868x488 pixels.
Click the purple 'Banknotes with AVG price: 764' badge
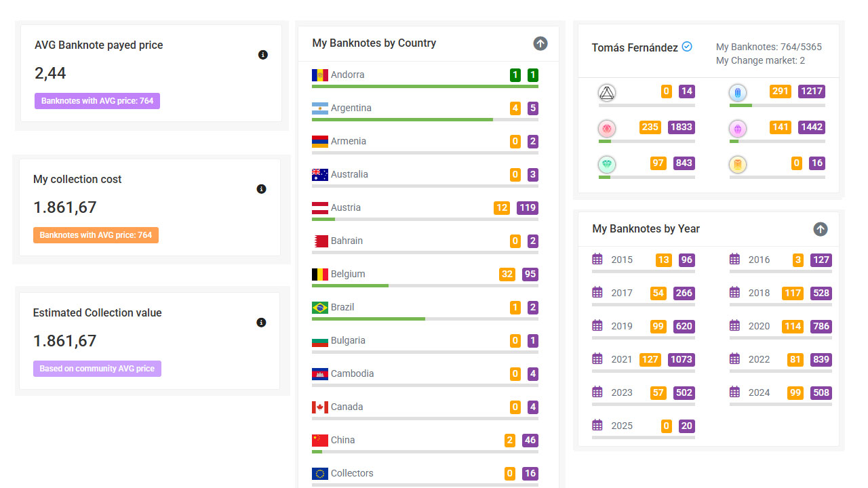[x=97, y=101]
